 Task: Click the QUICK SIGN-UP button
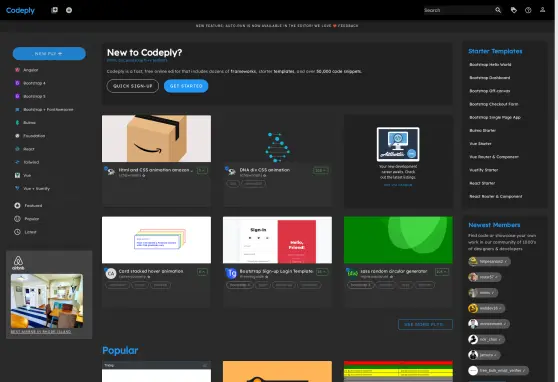click(133, 86)
